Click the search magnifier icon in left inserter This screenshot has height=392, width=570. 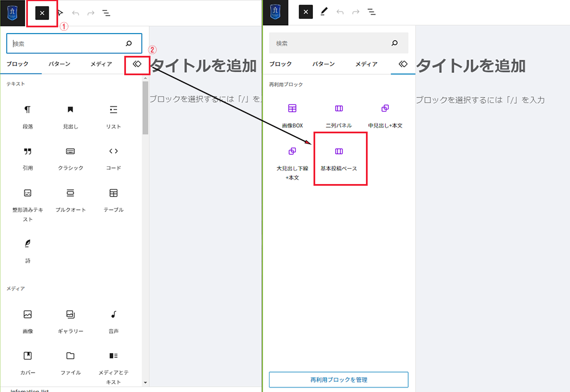(129, 44)
